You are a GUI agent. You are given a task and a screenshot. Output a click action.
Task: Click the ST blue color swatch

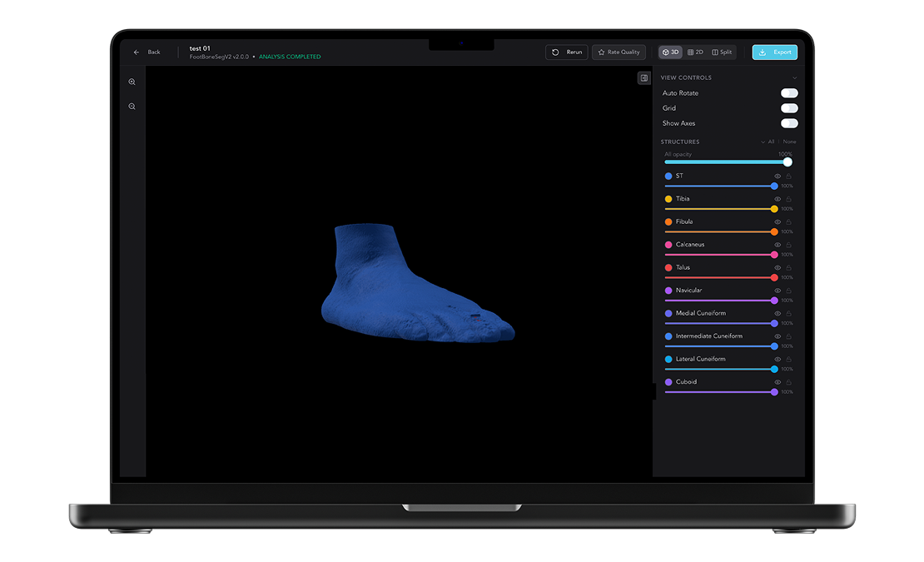(668, 177)
